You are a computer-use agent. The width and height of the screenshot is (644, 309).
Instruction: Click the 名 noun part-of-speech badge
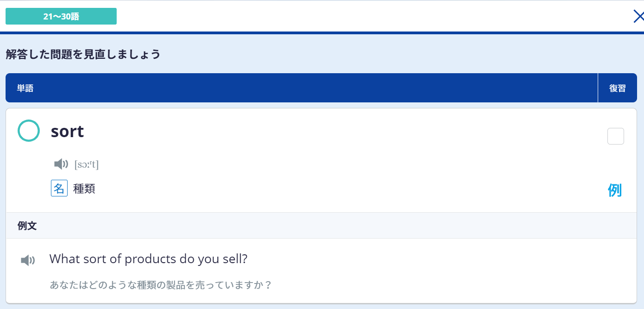click(59, 188)
